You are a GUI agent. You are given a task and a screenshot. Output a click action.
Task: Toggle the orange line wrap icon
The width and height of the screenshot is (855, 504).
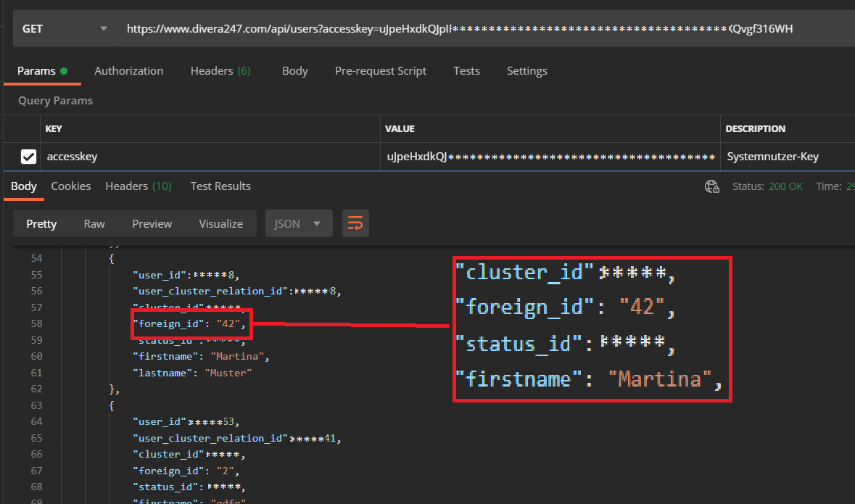355,223
